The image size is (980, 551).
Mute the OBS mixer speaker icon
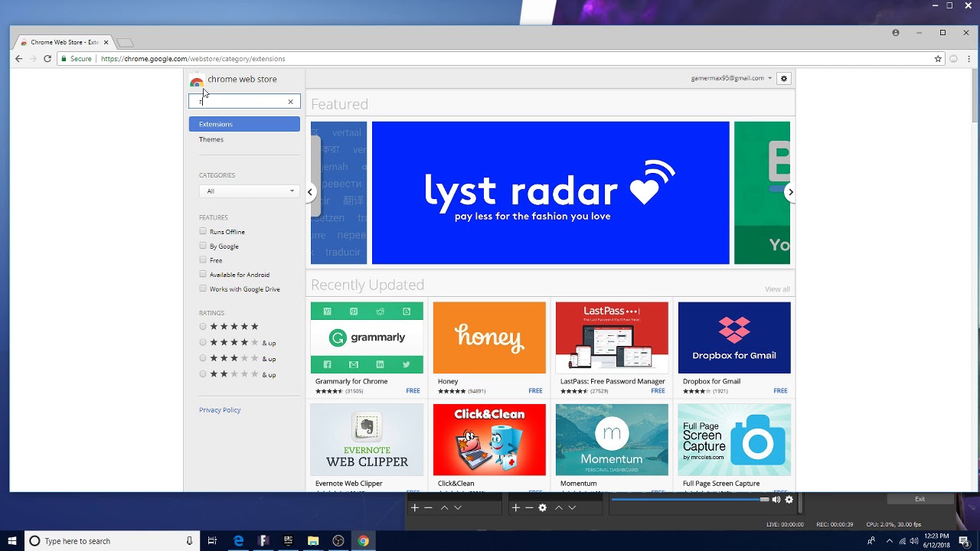click(776, 500)
